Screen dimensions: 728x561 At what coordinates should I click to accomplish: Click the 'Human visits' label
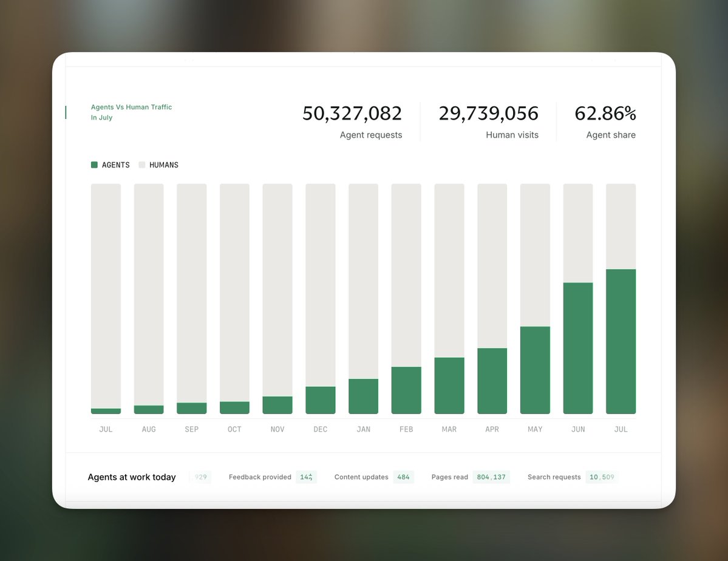(512, 135)
